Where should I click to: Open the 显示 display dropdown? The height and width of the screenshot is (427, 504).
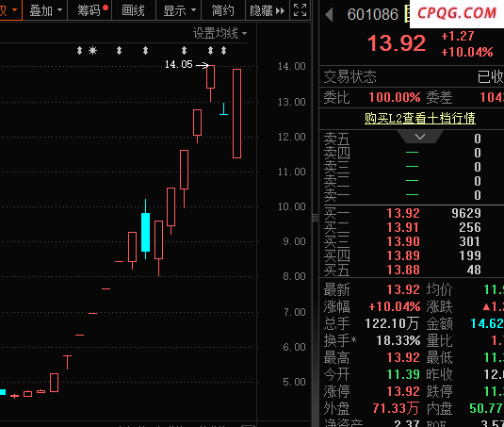(x=178, y=10)
